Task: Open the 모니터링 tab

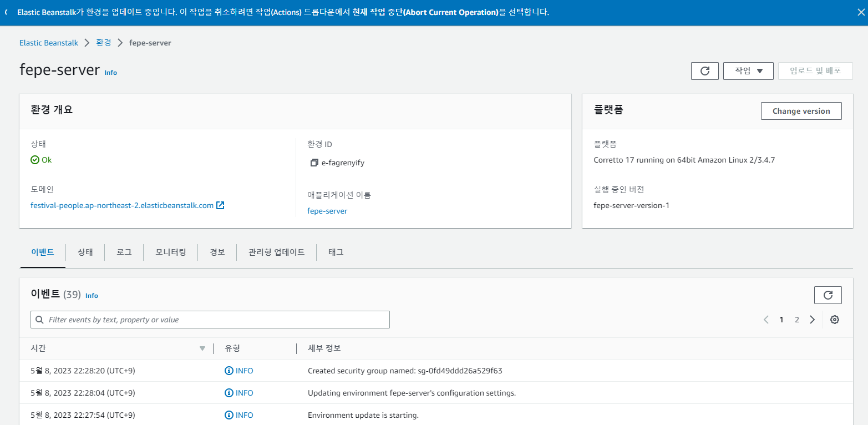Action: (171, 252)
